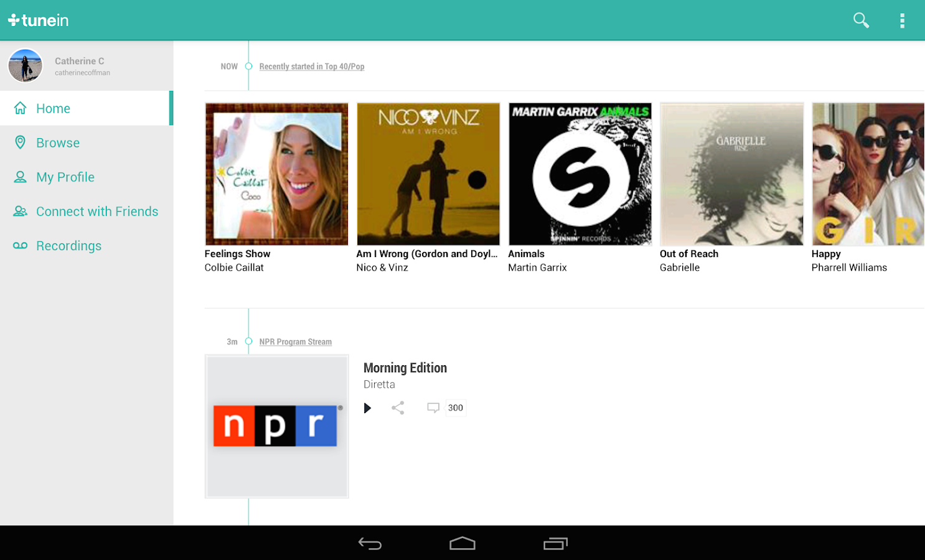Open the Morning Edition title
The image size is (925, 560).
point(405,368)
